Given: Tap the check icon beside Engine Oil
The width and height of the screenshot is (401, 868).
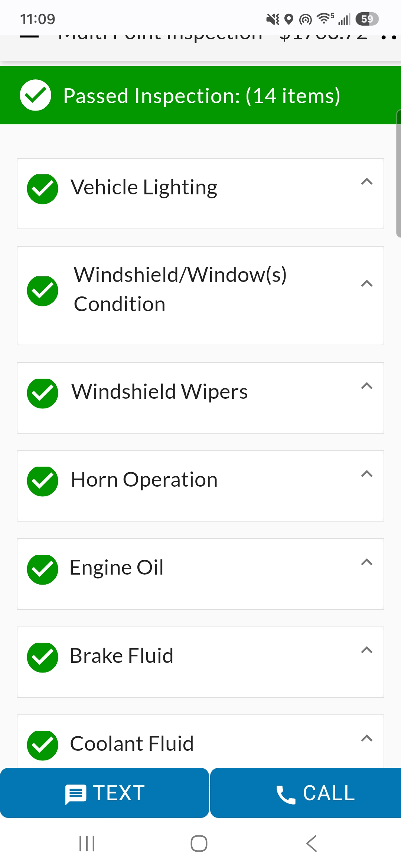Looking at the screenshot, I should [x=43, y=570].
